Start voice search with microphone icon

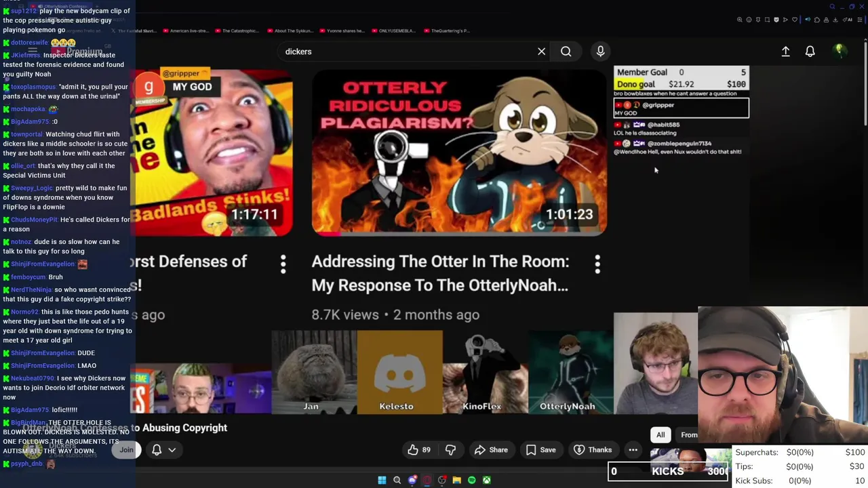[x=600, y=52]
